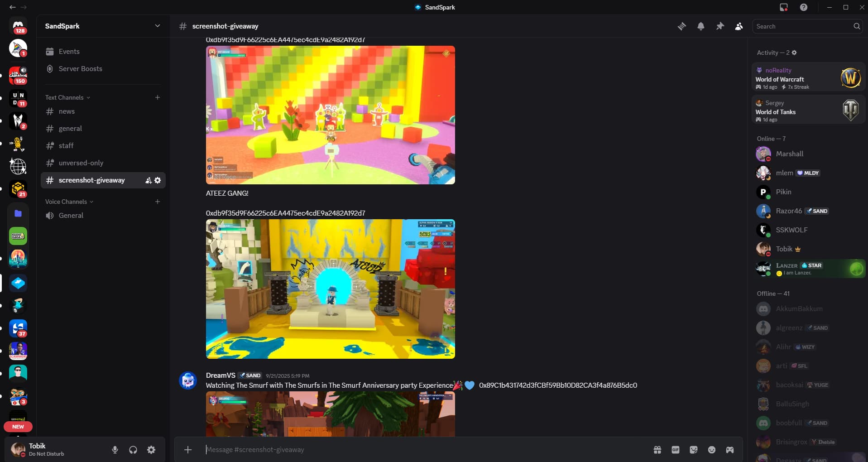868x462 pixels.
Task: Open the Threads icon in channel header
Action: [681, 26]
